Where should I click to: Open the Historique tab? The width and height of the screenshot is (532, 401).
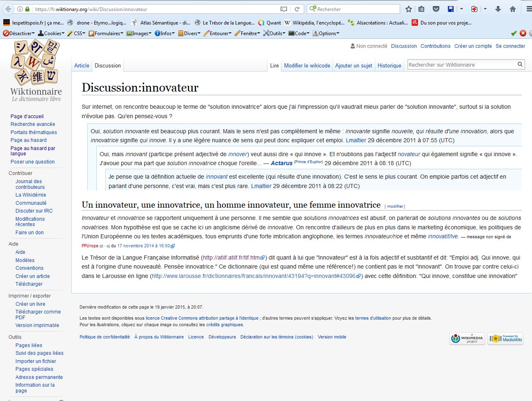pyautogui.click(x=389, y=65)
